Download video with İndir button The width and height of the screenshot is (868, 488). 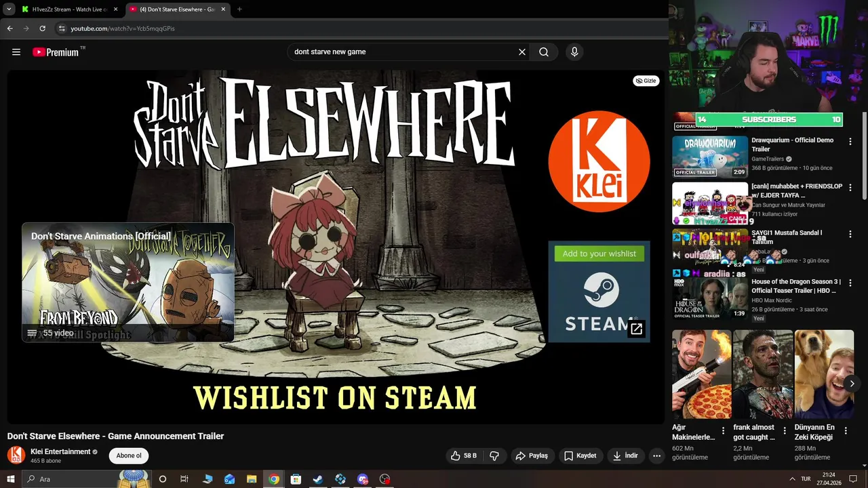pos(625,455)
